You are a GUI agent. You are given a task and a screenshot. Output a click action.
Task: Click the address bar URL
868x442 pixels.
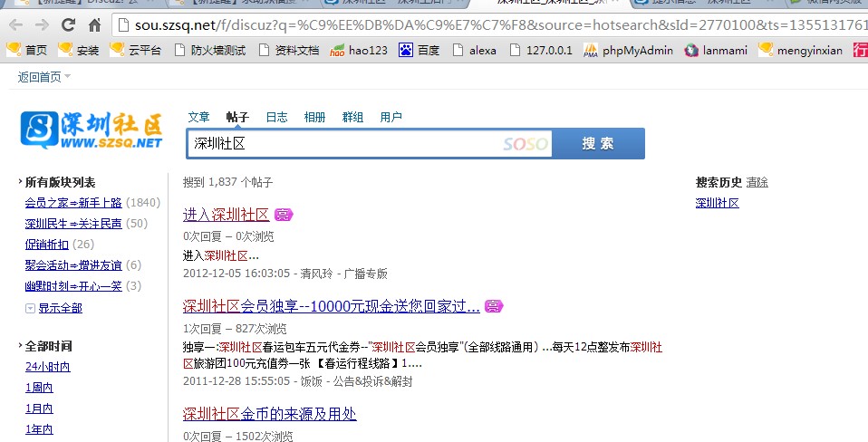(500, 24)
